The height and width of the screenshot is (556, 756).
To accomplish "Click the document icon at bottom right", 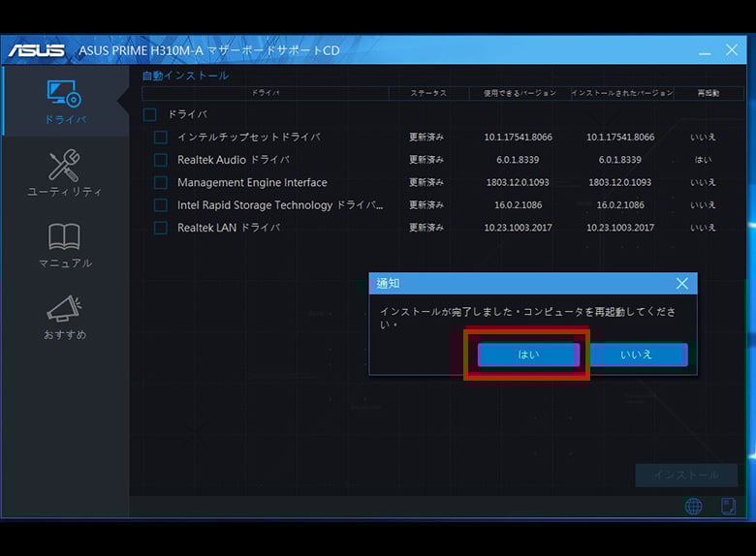I will tap(728, 507).
